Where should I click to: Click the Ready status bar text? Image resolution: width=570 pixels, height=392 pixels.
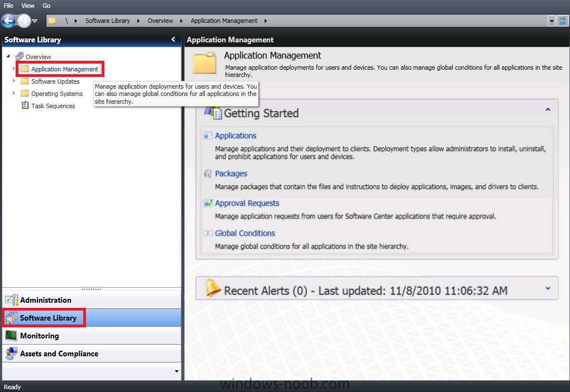click(12, 387)
